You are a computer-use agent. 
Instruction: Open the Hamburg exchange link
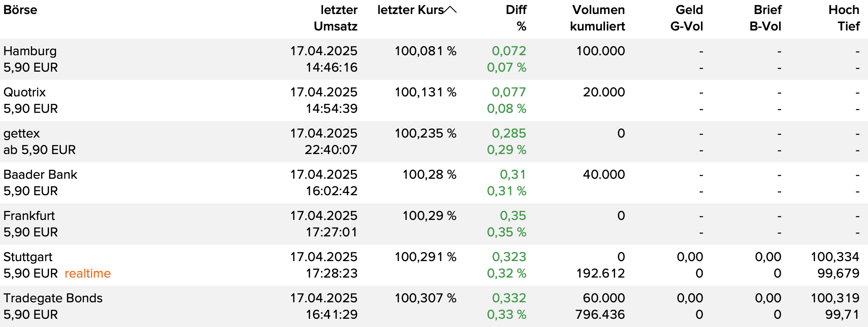pos(30,51)
